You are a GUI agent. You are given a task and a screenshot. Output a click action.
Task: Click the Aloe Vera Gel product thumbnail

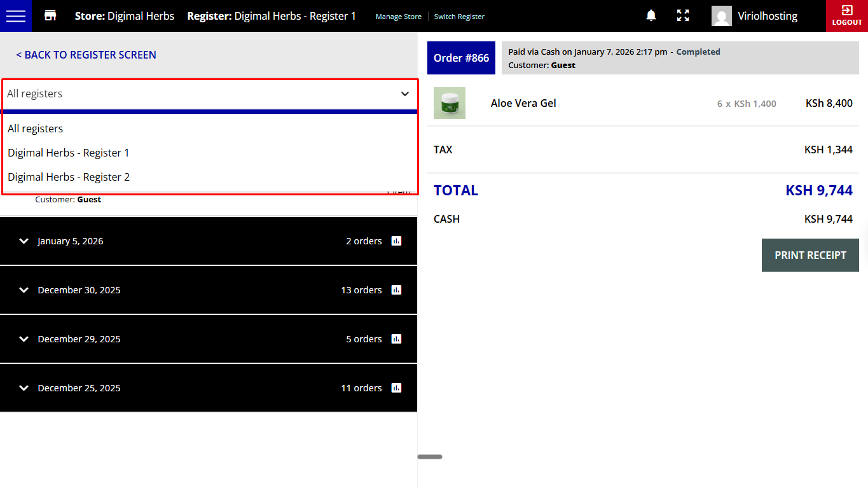pos(450,103)
